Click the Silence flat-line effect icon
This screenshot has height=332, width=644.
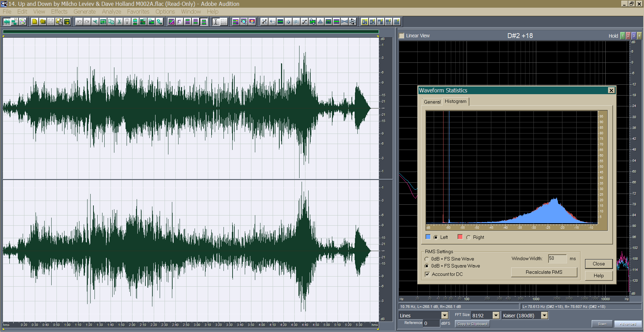click(x=280, y=22)
